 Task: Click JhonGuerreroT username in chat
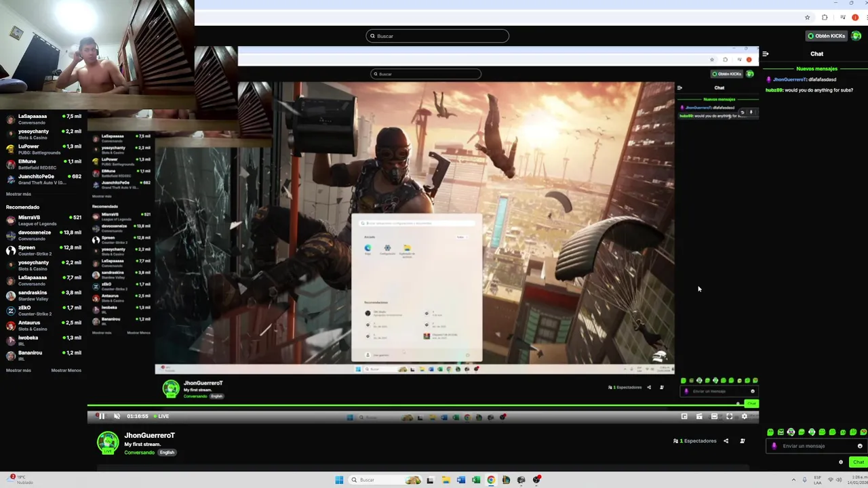pos(789,79)
